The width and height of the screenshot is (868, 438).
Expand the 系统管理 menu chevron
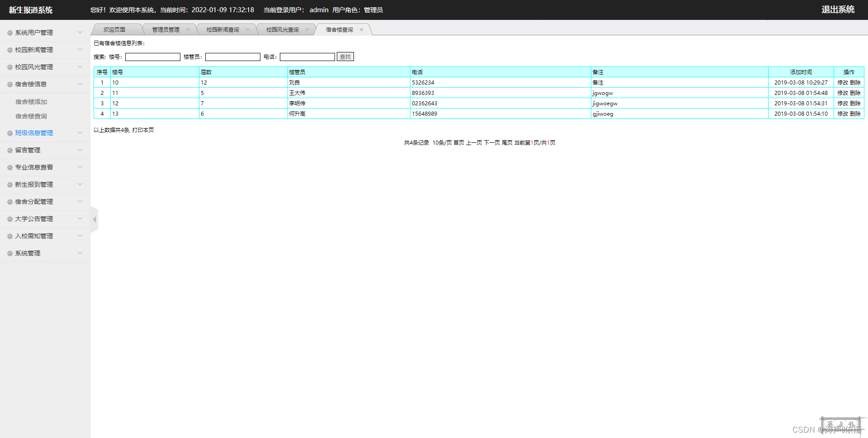[x=80, y=253]
